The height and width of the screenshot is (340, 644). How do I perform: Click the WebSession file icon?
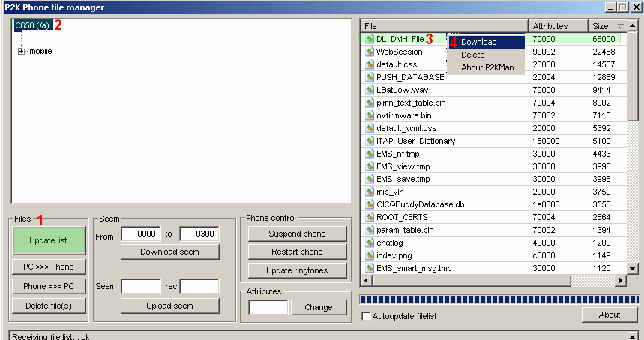[370, 52]
